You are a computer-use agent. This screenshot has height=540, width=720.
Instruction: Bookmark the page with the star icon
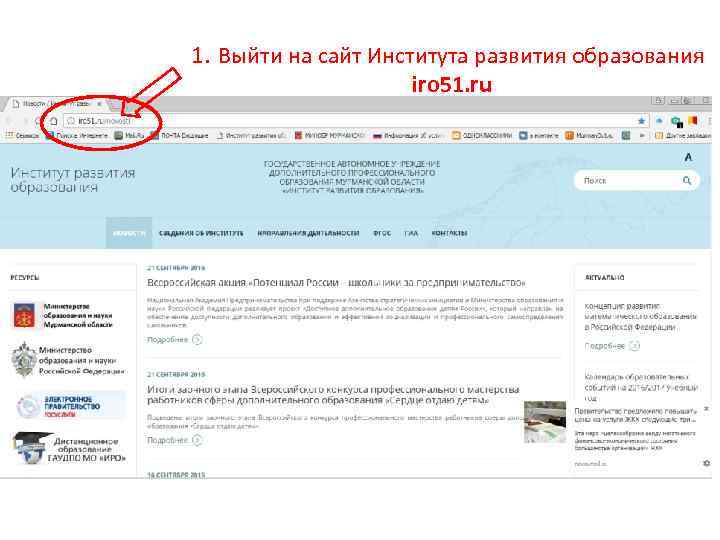click(641, 121)
